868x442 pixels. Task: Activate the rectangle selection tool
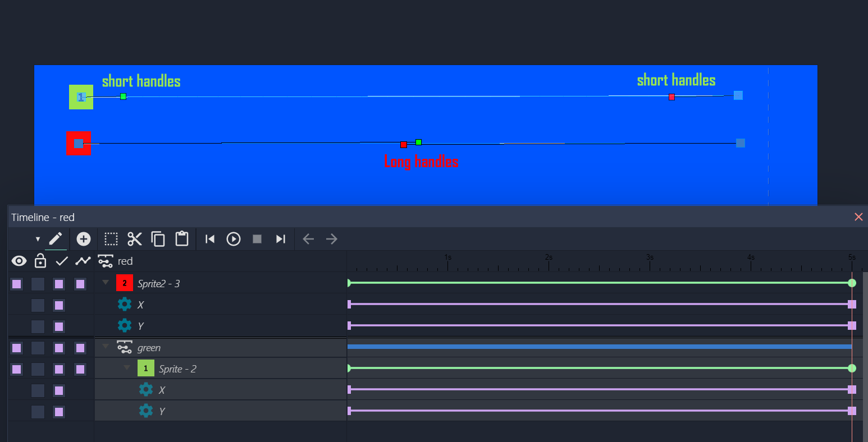[x=111, y=239]
